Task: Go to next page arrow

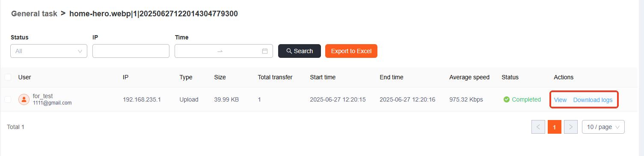Action: click(x=571, y=127)
